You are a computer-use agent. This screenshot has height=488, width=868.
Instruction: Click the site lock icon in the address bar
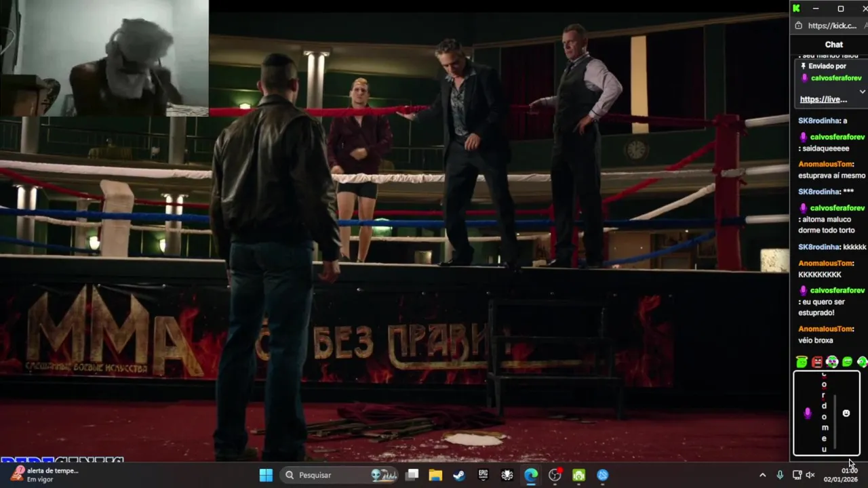(798, 26)
